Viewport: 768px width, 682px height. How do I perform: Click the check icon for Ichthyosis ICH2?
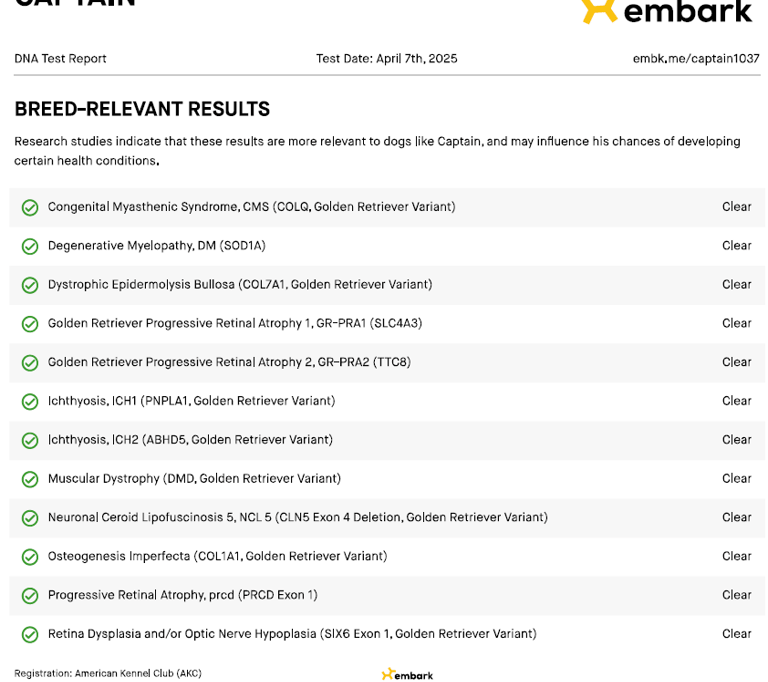[30, 440]
